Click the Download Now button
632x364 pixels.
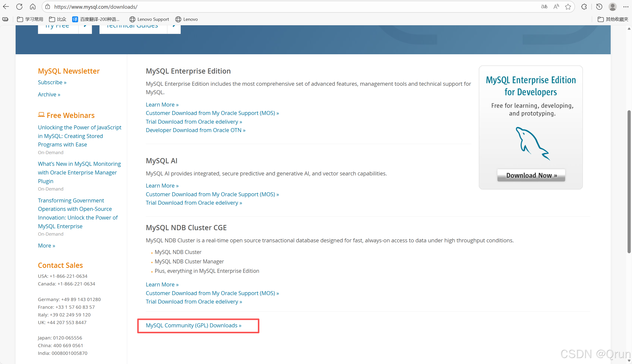pyautogui.click(x=531, y=175)
